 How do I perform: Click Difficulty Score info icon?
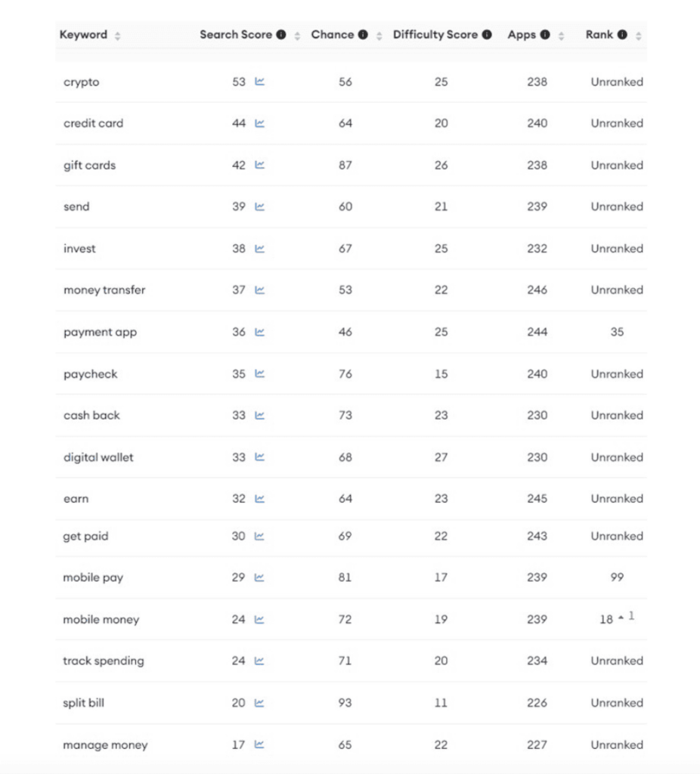(487, 35)
